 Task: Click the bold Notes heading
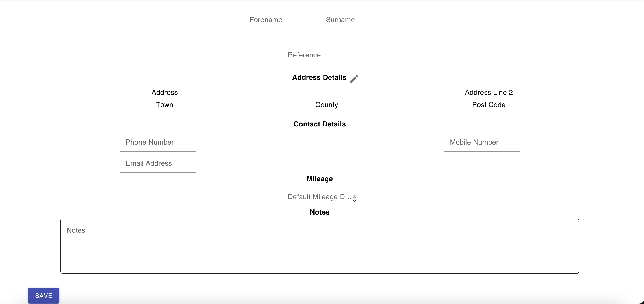tap(320, 212)
